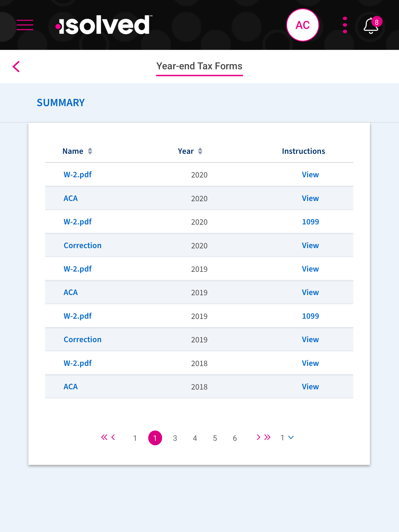Jump to last page with double-right arrows
The width and height of the screenshot is (399, 532).
point(267,437)
